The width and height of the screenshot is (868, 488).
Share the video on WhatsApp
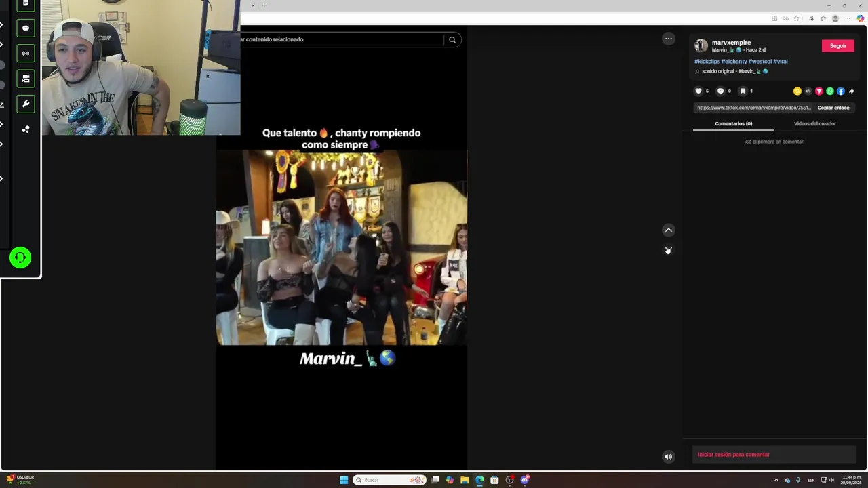[x=830, y=91]
